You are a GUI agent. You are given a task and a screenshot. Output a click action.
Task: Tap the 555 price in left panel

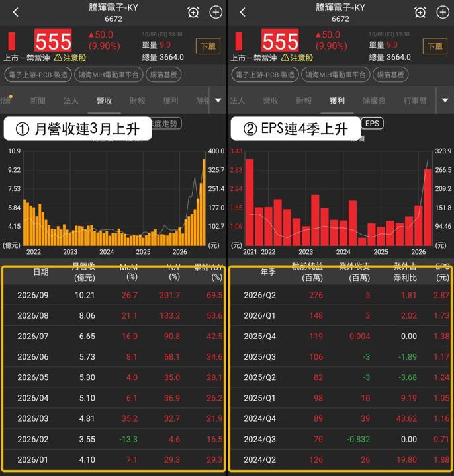[x=53, y=41]
